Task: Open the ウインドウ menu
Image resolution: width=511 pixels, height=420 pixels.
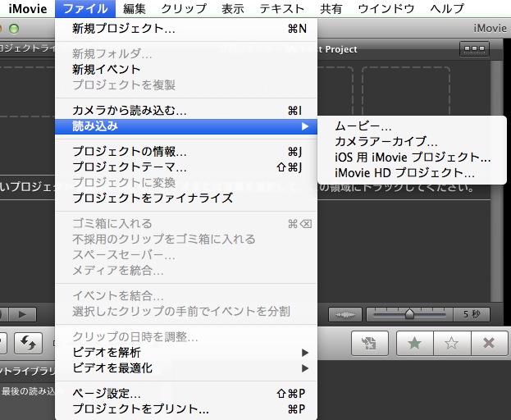Action: point(386,8)
